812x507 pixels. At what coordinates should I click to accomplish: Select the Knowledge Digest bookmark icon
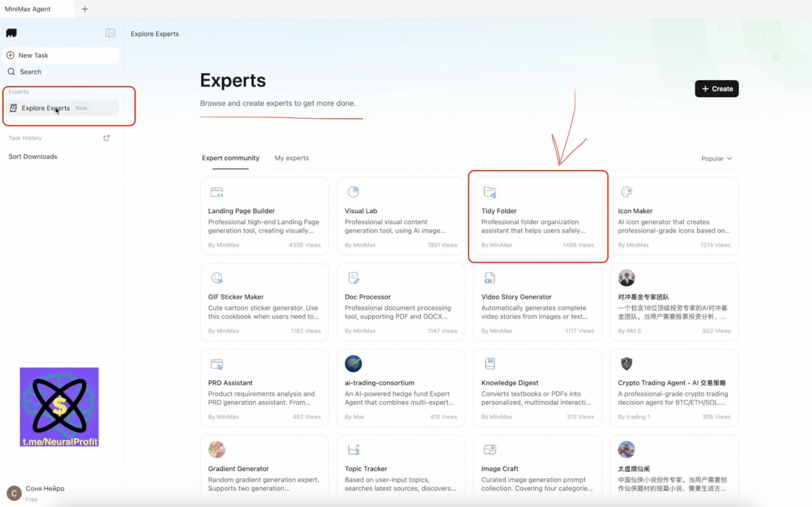click(x=490, y=363)
